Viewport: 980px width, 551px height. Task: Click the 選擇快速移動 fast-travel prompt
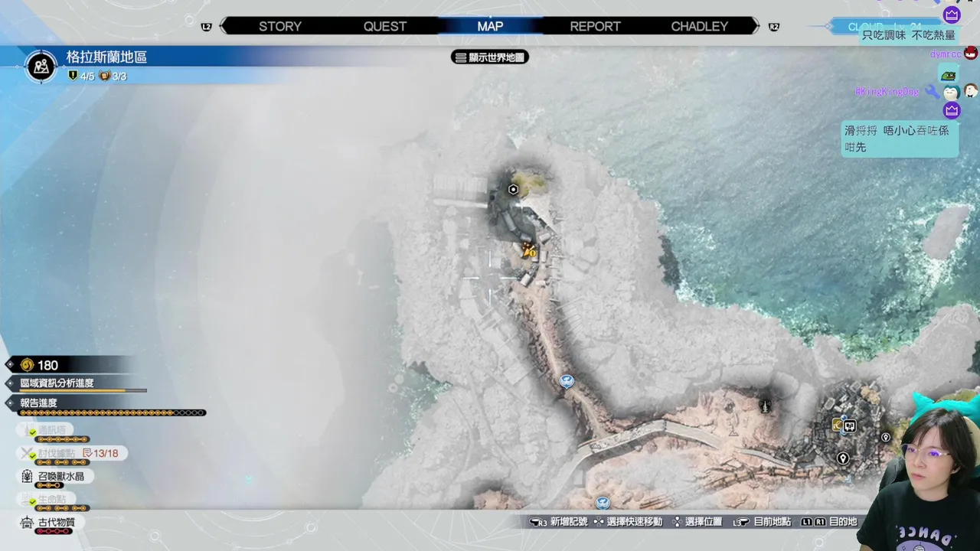point(629,522)
